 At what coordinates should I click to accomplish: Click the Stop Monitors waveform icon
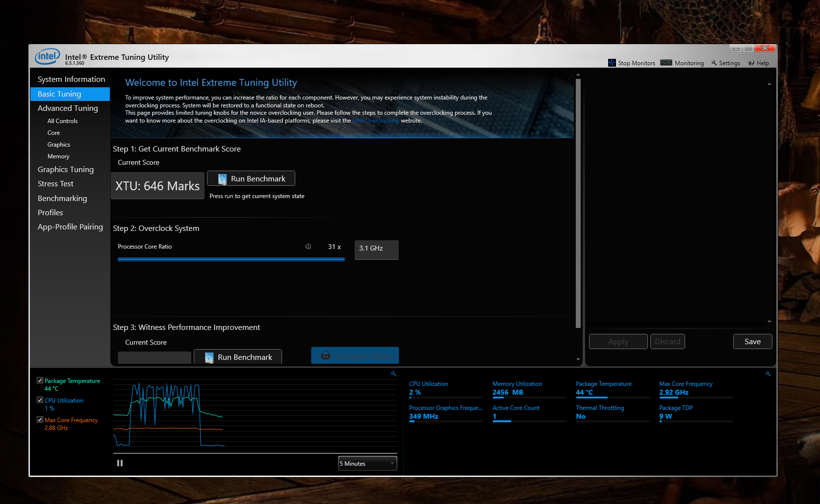[x=612, y=63]
